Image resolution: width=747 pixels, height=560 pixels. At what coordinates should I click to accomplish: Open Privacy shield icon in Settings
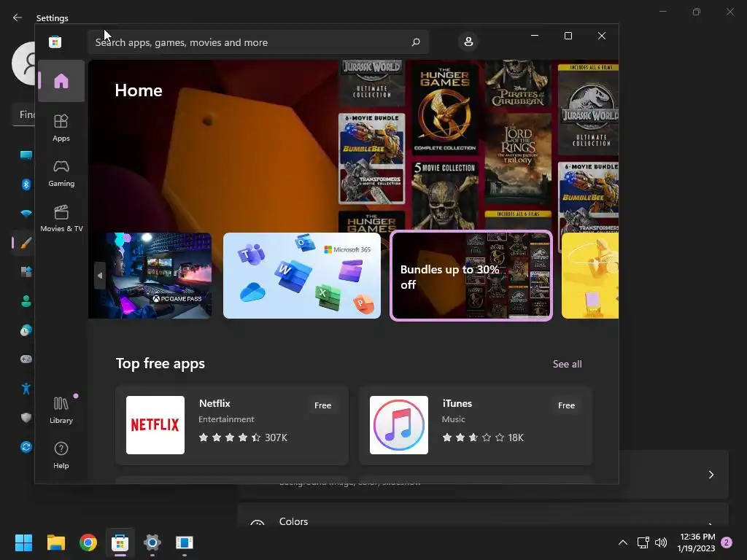(26, 418)
